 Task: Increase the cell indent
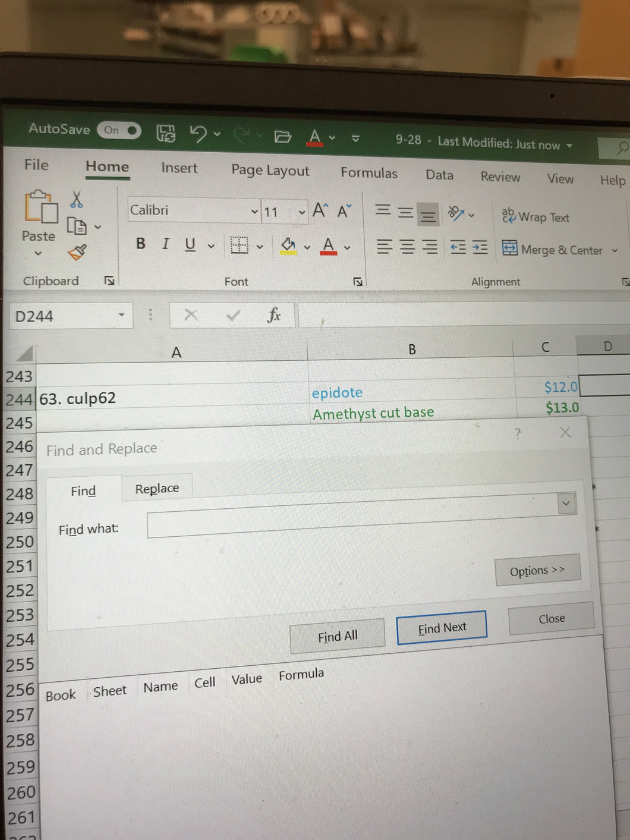click(480, 248)
